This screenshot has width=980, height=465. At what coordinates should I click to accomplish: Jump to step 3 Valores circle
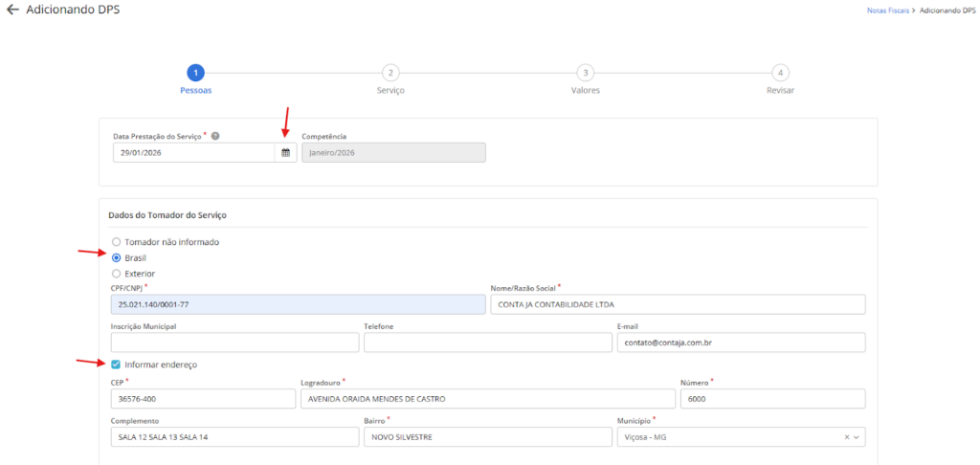585,73
